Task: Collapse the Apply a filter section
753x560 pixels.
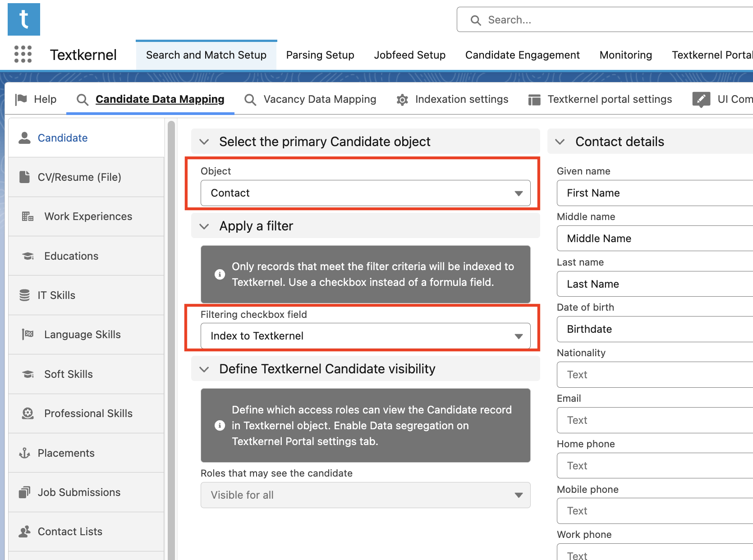Action: pos(204,226)
